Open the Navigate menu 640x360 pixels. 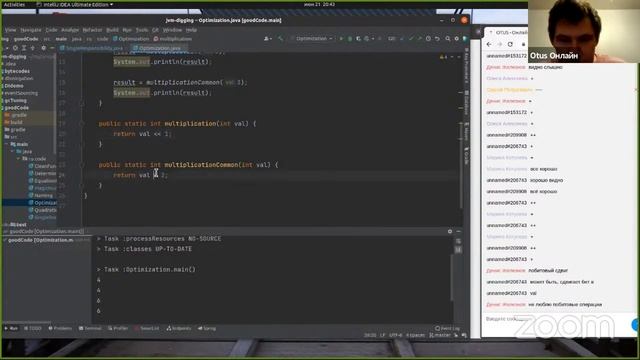coord(31,30)
